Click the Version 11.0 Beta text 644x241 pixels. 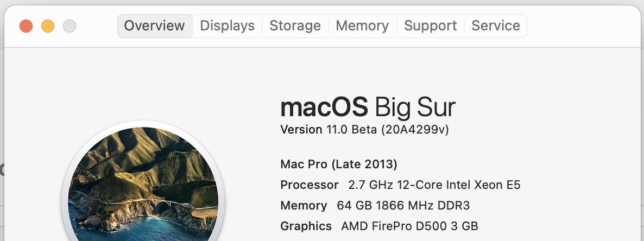(328, 130)
